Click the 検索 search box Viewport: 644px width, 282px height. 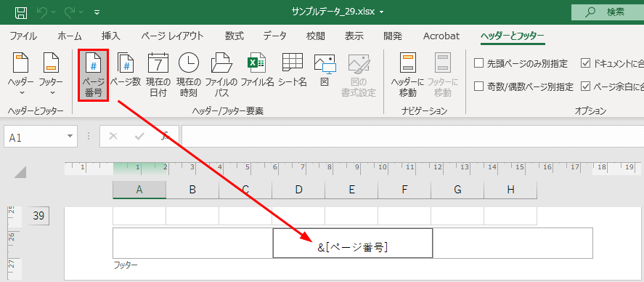click(608, 12)
